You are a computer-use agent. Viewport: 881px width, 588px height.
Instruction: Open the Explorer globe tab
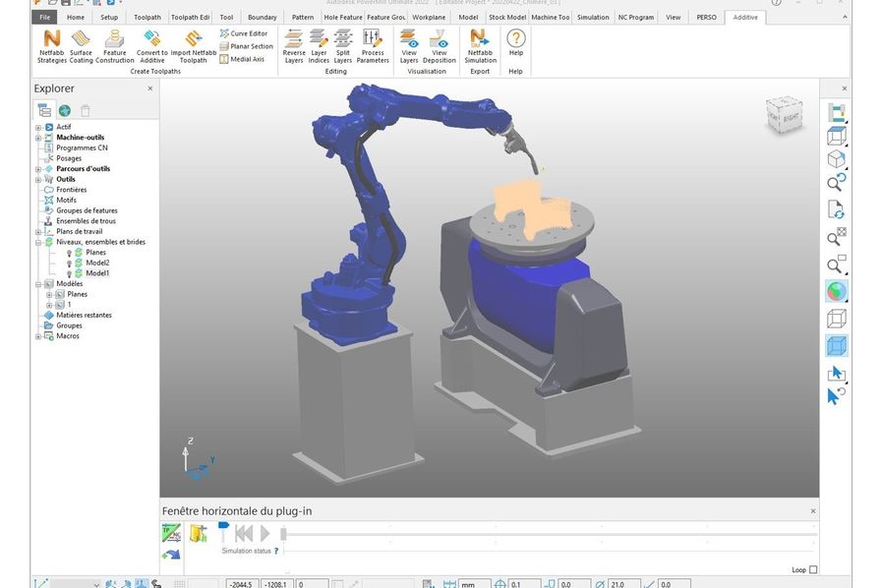65,111
